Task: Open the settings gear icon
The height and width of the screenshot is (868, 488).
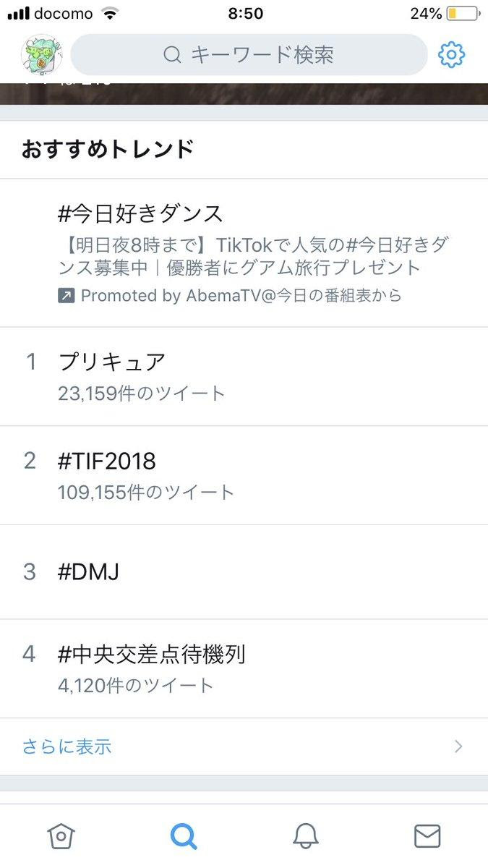Action: click(451, 55)
